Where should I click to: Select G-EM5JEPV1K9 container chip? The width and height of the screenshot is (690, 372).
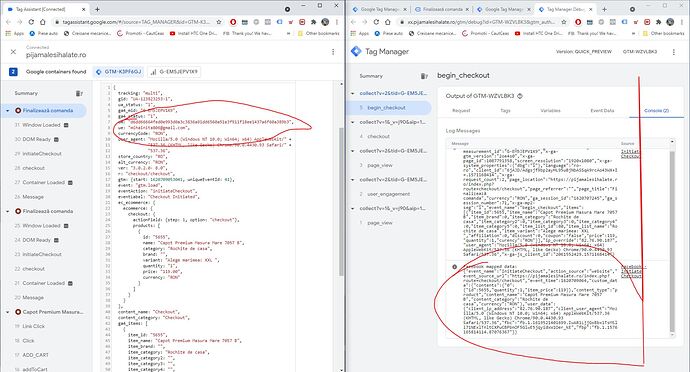coord(174,72)
